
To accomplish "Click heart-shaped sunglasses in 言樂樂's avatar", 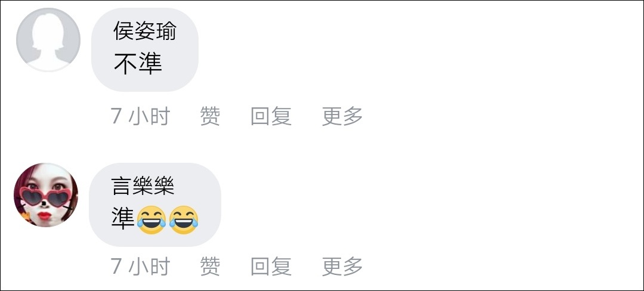I will [45, 197].
